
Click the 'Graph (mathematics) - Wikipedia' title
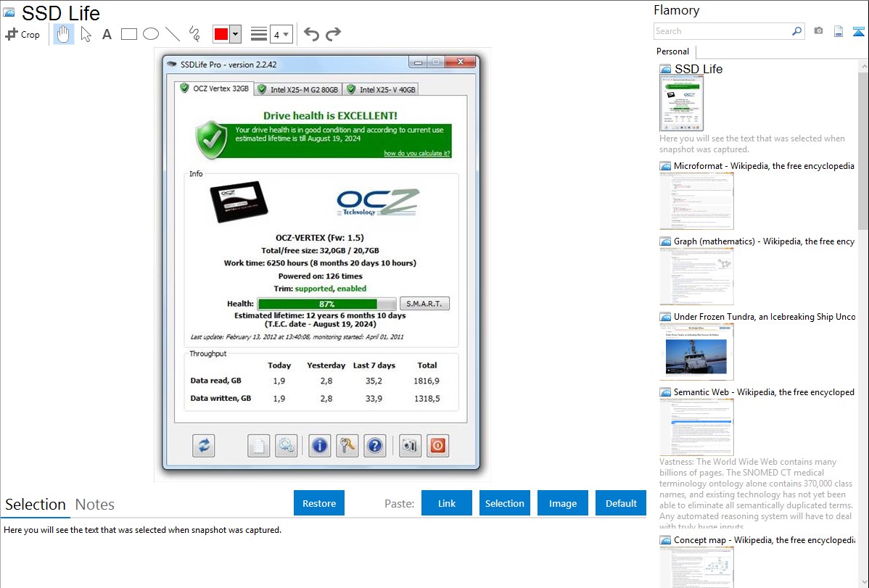[x=764, y=241]
